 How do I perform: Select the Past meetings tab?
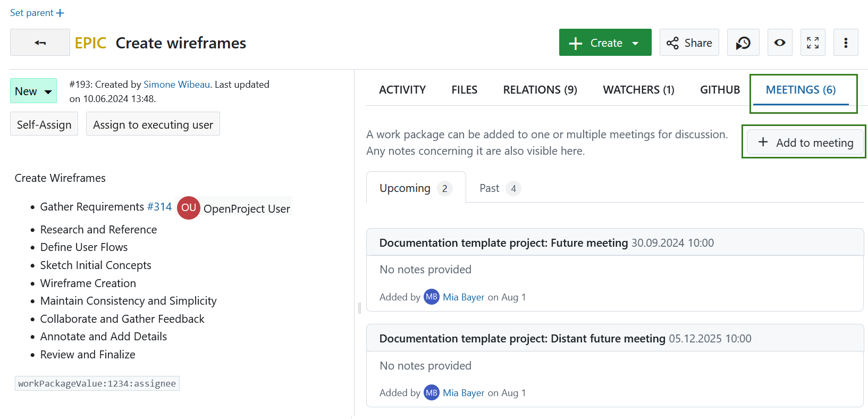point(499,188)
